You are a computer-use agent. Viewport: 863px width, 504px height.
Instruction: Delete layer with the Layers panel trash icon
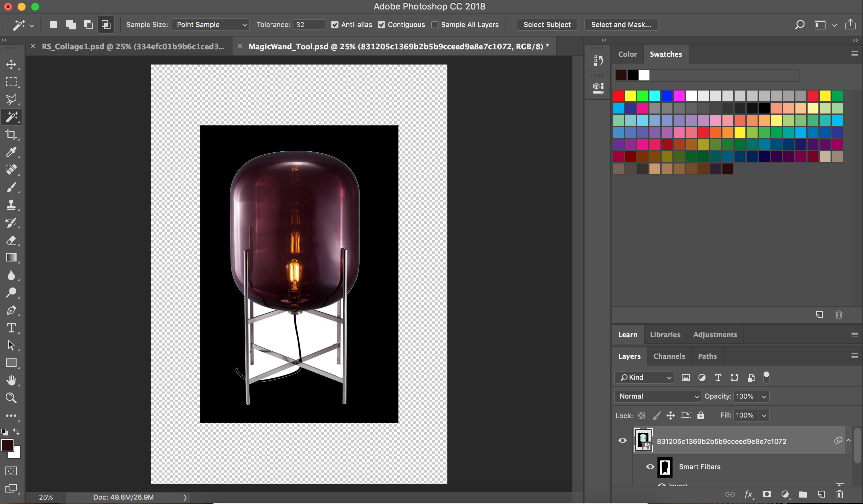pos(840,494)
